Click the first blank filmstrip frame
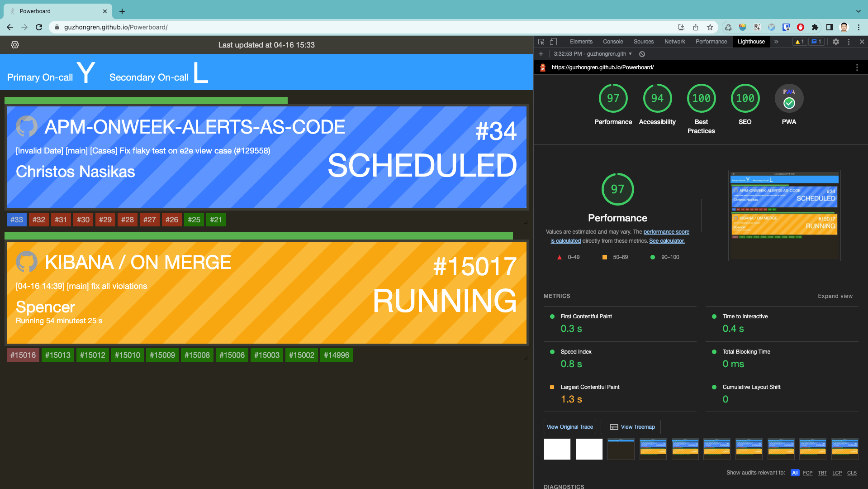The image size is (868, 489). pos(557,449)
